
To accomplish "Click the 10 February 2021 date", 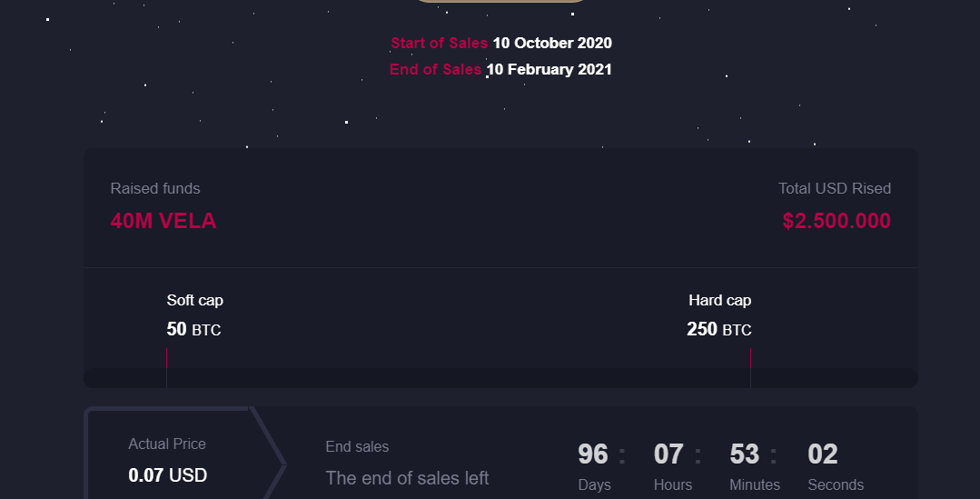I will [x=549, y=69].
